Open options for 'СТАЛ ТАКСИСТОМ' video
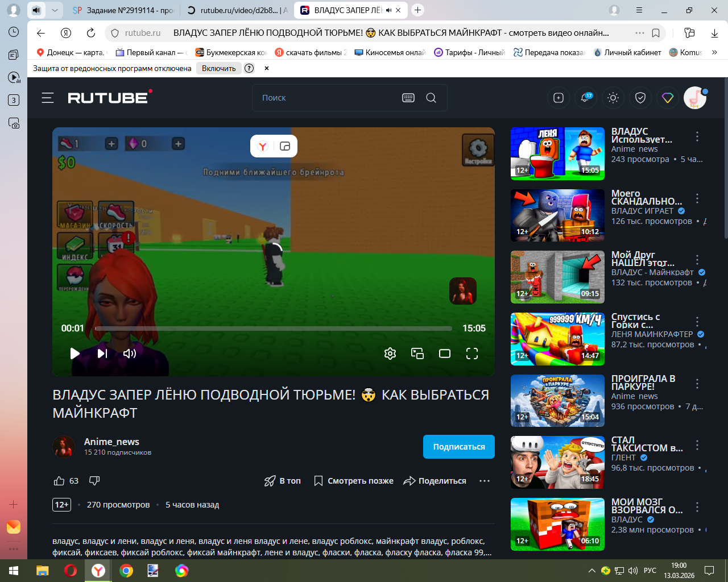Image resolution: width=728 pixels, height=582 pixels. [697, 445]
